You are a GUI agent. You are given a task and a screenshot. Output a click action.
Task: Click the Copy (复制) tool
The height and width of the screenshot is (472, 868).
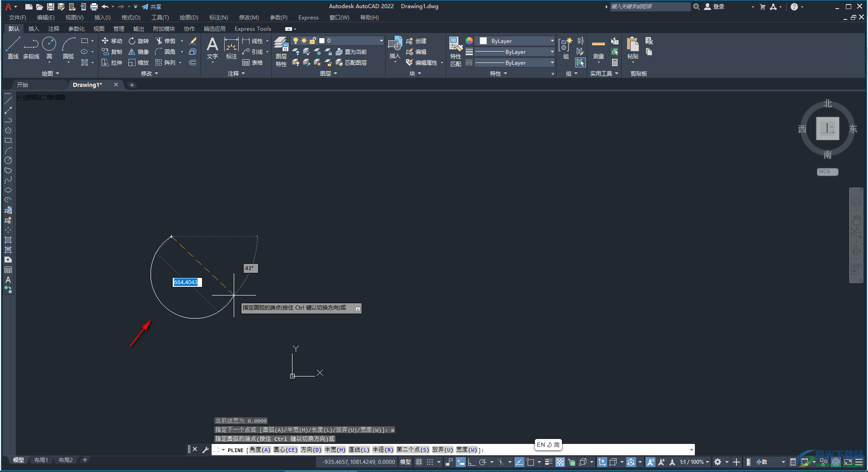[112, 52]
